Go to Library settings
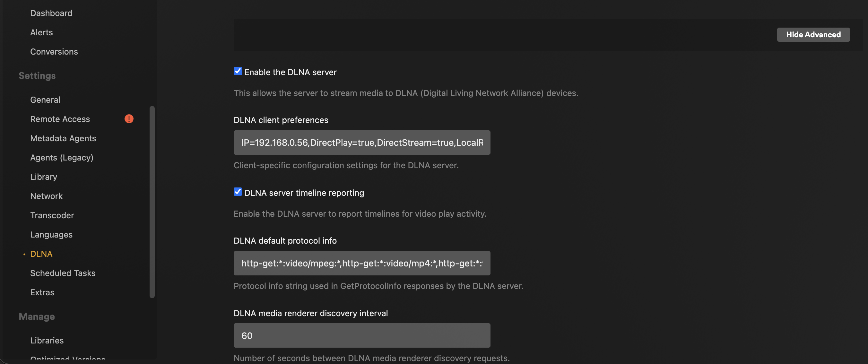The image size is (868, 364). [x=44, y=177]
